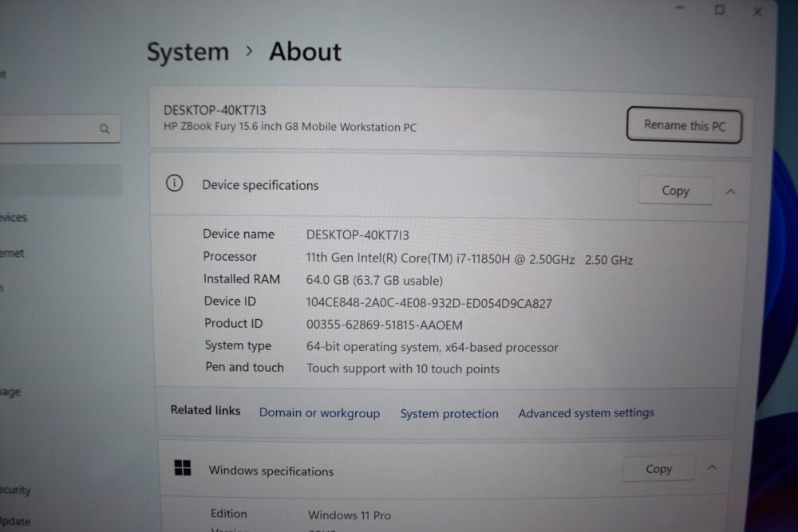This screenshot has height=532, width=798.
Task: Copy the device specifications
Action: click(x=675, y=191)
